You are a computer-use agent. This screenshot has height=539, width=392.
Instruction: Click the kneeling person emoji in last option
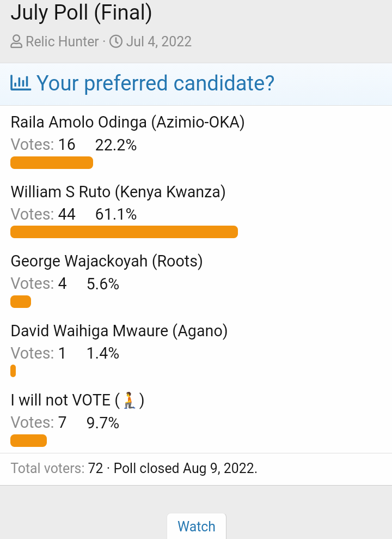pyautogui.click(x=129, y=400)
